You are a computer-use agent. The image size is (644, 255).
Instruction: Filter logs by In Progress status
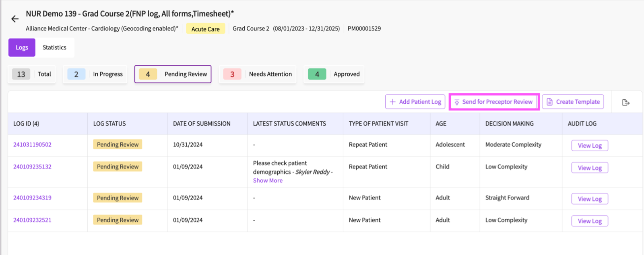click(x=95, y=74)
